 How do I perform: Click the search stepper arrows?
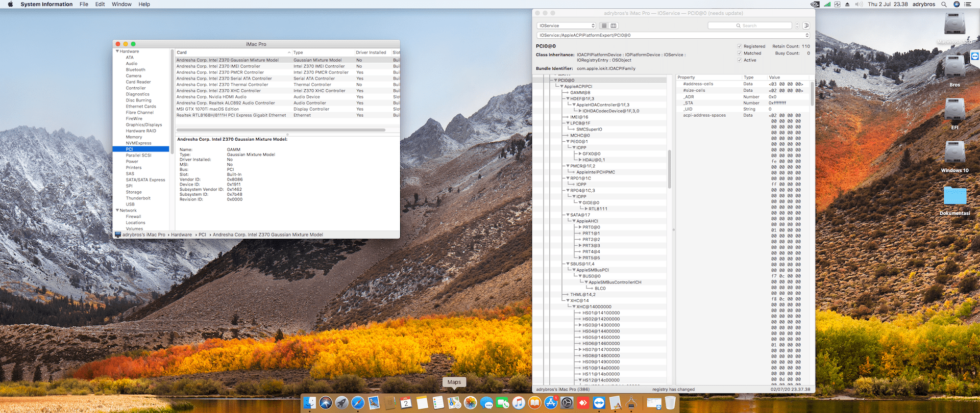(797, 25)
